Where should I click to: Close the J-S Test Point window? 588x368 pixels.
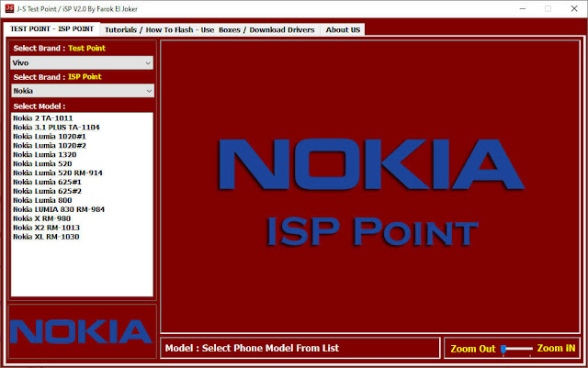click(574, 8)
